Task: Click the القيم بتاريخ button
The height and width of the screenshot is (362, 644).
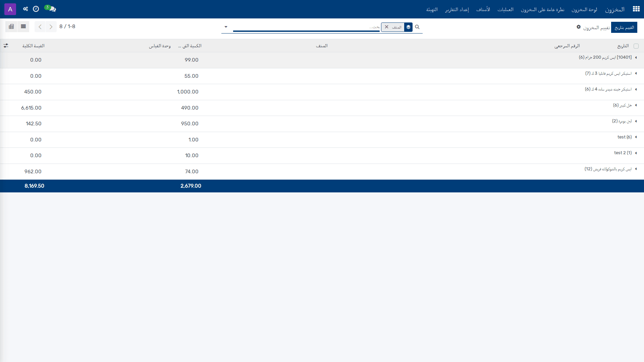Action: pos(624,27)
